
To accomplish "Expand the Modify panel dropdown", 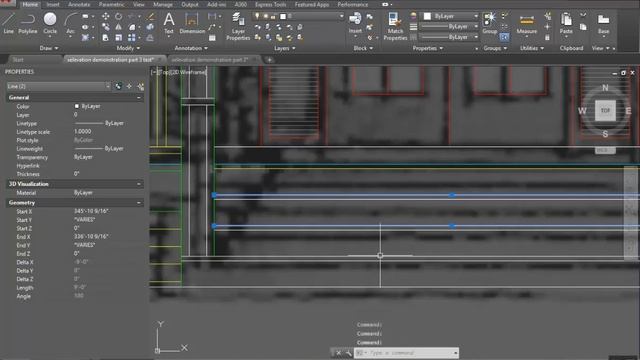I will (128, 48).
